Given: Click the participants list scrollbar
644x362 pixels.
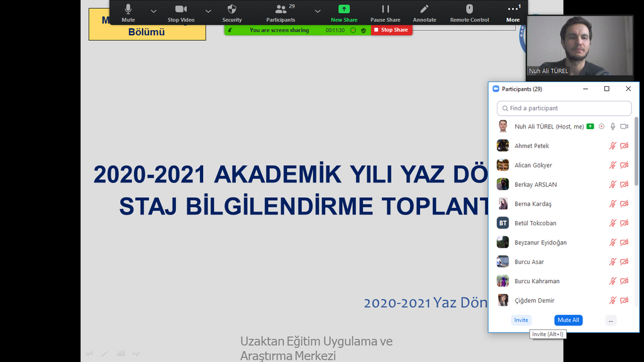Looking at the screenshot, I should coord(636,151).
